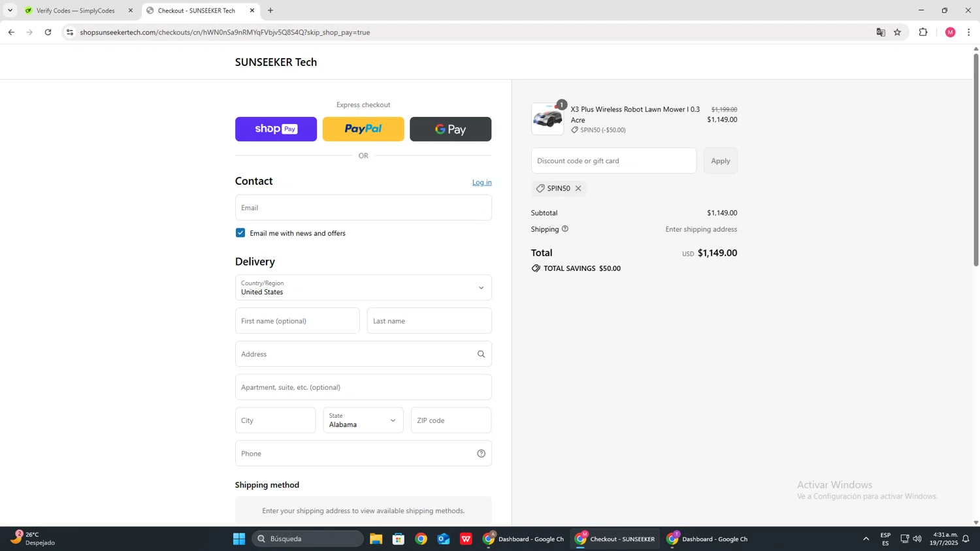Image resolution: width=980 pixels, height=551 pixels.
Task: Open the WPS Office taskbar icon
Action: coord(466,539)
